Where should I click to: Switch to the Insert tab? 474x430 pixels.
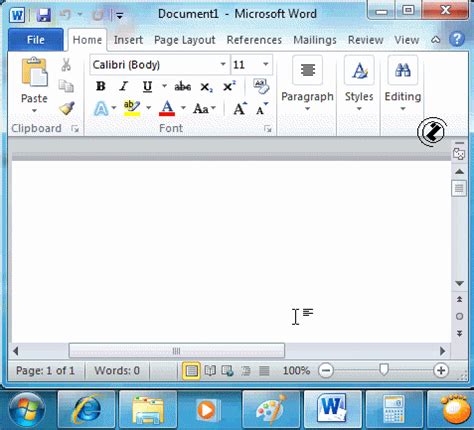(128, 40)
